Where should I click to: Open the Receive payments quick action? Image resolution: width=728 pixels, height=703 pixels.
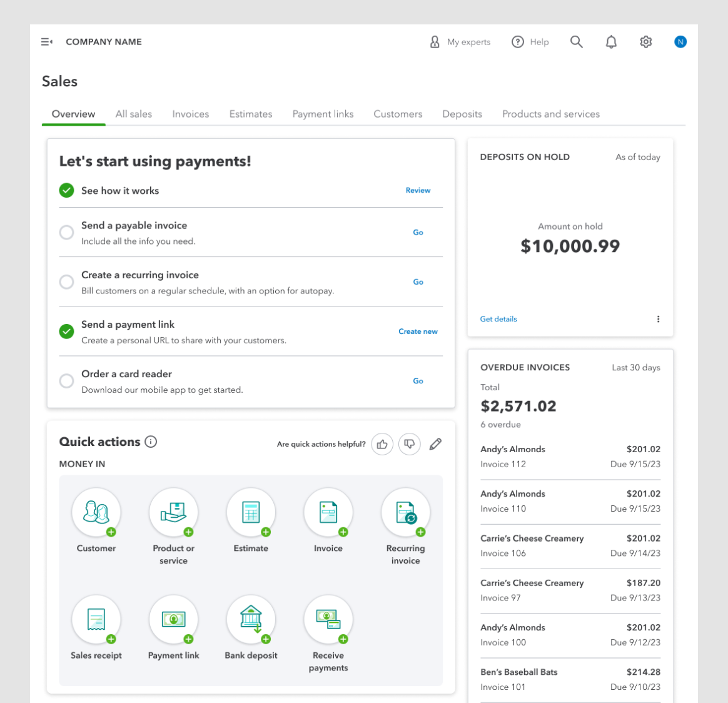[328, 619]
